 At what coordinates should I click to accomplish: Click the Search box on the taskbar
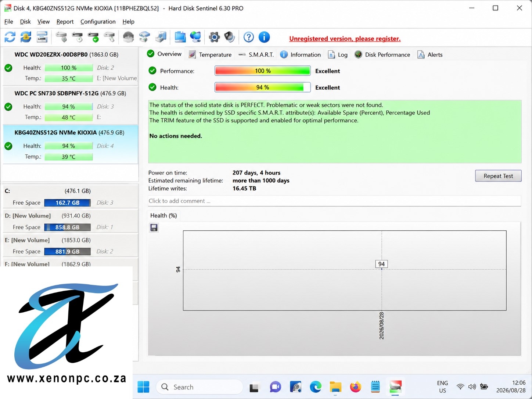(199, 387)
